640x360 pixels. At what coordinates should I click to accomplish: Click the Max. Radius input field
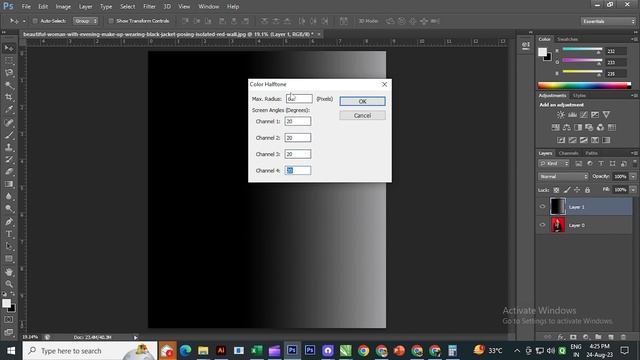pos(299,99)
